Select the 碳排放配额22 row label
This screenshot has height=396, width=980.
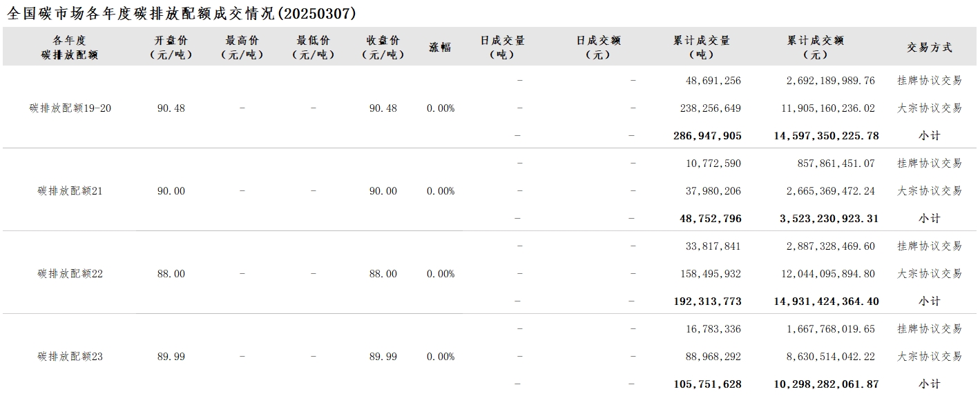tap(70, 274)
